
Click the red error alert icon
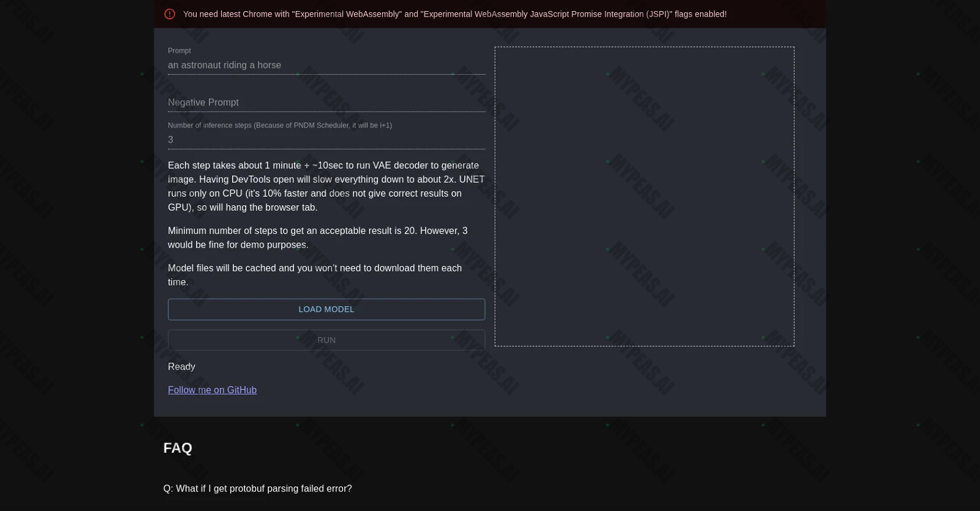tap(170, 14)
